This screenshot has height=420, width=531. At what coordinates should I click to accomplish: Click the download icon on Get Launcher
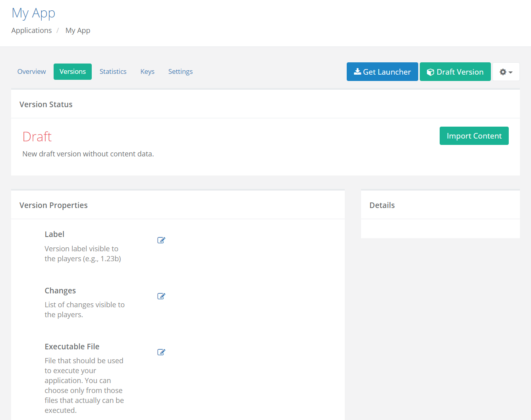click(x=357, y=71)
